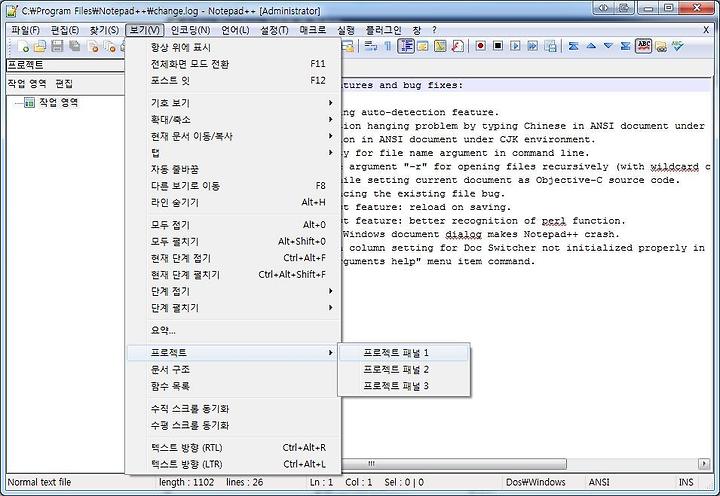Screen dimensions: 720x496
Task: Click the workspace icon in project tree
Action: [x=29, y=102]
